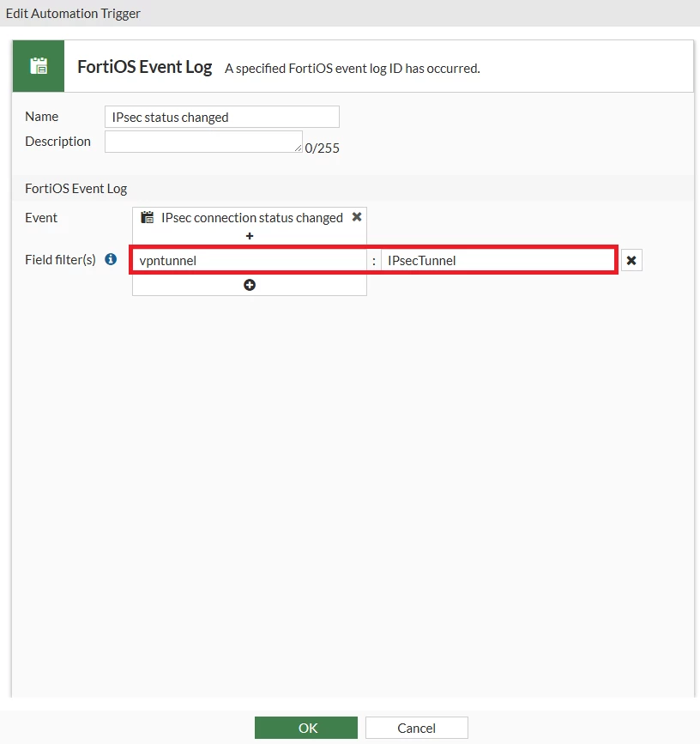
Task: Remove the 'IPsec connection status changed' event
Action: point(357,217)
